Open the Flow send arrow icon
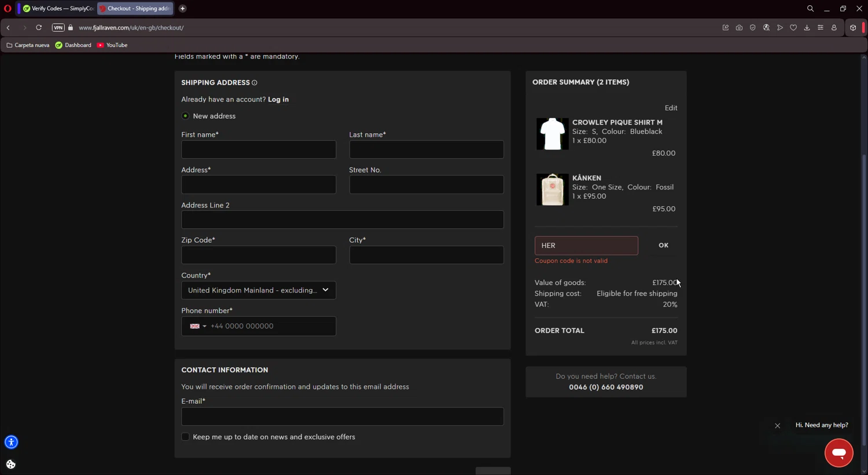 780,28
